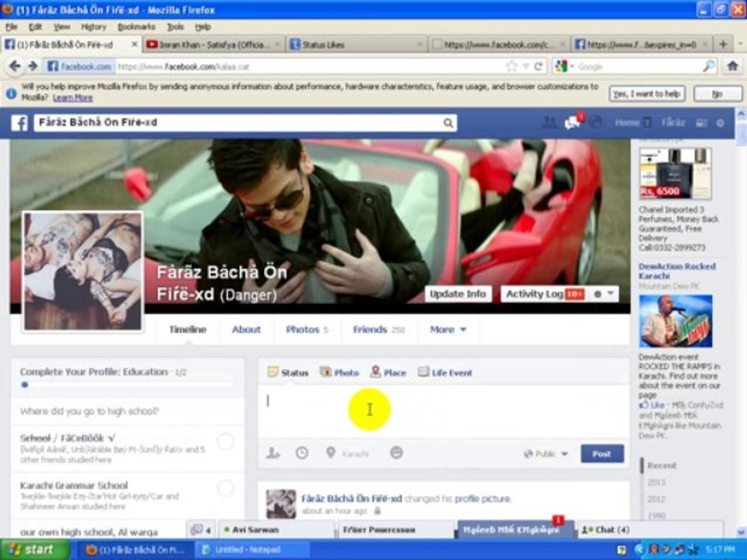Viewport: 747px width, 560px height.
Task: Select School / FaCeBook radio circle
Action: [x=226, y=442]
